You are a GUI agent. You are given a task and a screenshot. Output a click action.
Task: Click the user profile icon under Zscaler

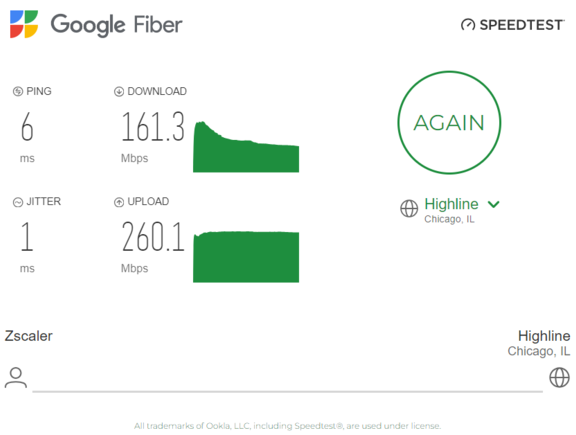click(16, 377)
